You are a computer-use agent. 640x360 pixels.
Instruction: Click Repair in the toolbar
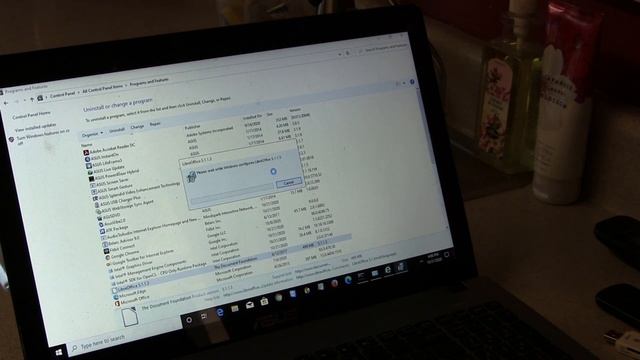pyautogui.click(x=155, y=124)
